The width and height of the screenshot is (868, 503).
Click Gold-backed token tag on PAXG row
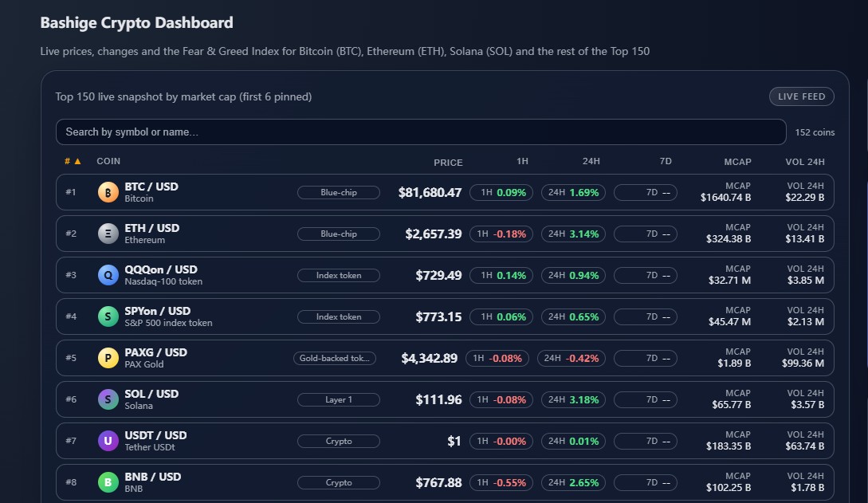334,359
